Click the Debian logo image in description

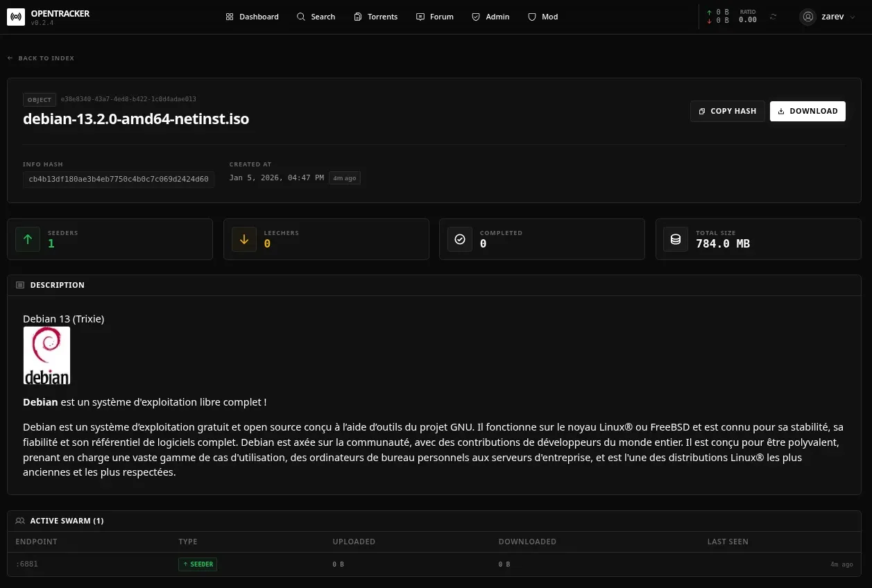click(46, 356)
